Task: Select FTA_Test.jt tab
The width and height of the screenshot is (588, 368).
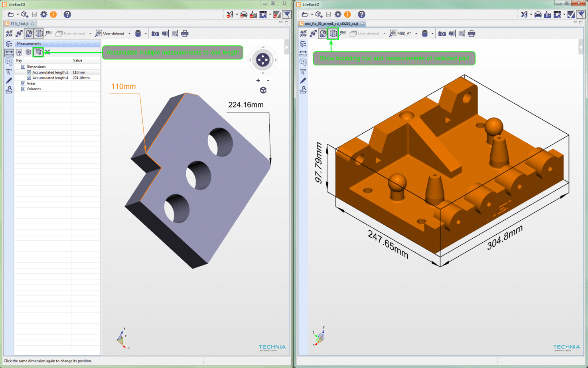Action: 19,24
